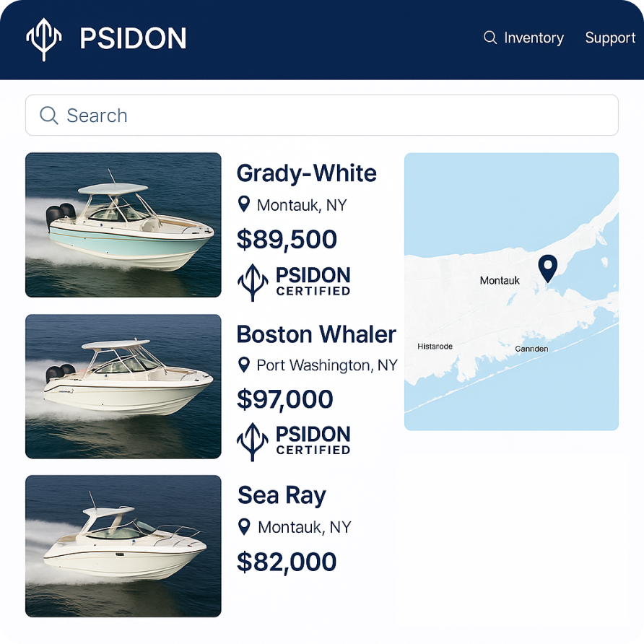
Task: Click the Psidon Certified badge under Grady-White
Action: tap(294, 282)
